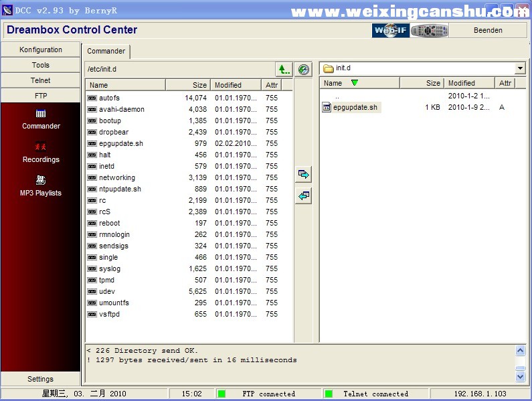Go up one directory with green arrow
532x401 pixels.
[284, 70]
